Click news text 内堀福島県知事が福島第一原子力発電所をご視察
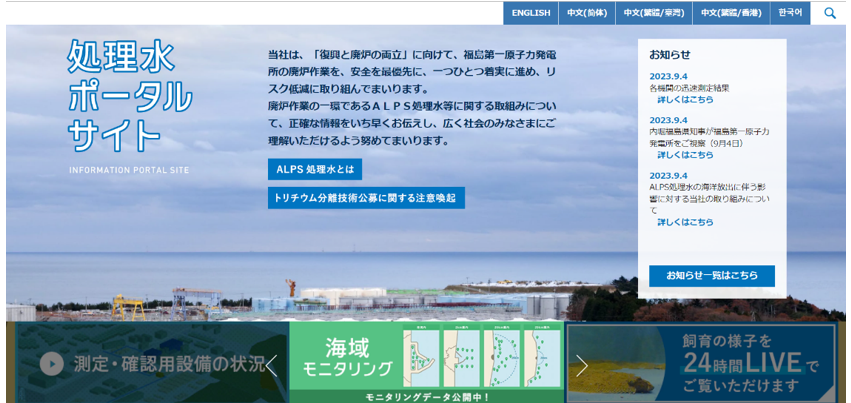Image resolution: width=851 pixels, height=403 pixels. pyautogui.click(x=709, y=138)
